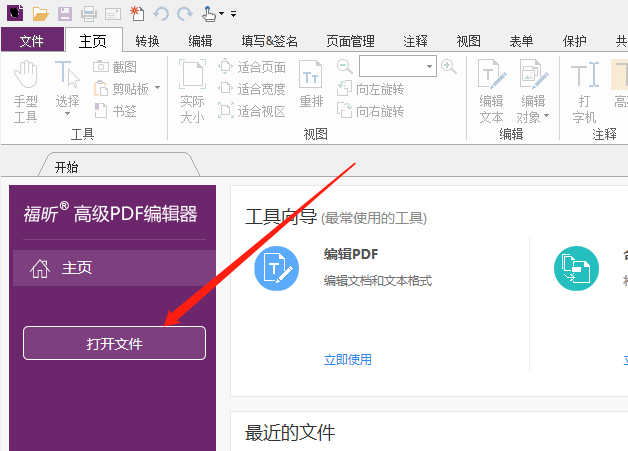Viewport: 628px width, 451px height.
Task: Choose Fit Width (适合宽度)
Action: click(252, 89)
